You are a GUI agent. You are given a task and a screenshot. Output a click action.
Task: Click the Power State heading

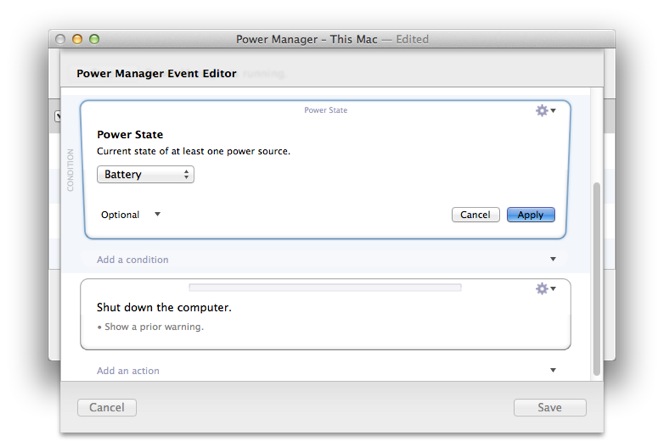click(x=130, y=135)
